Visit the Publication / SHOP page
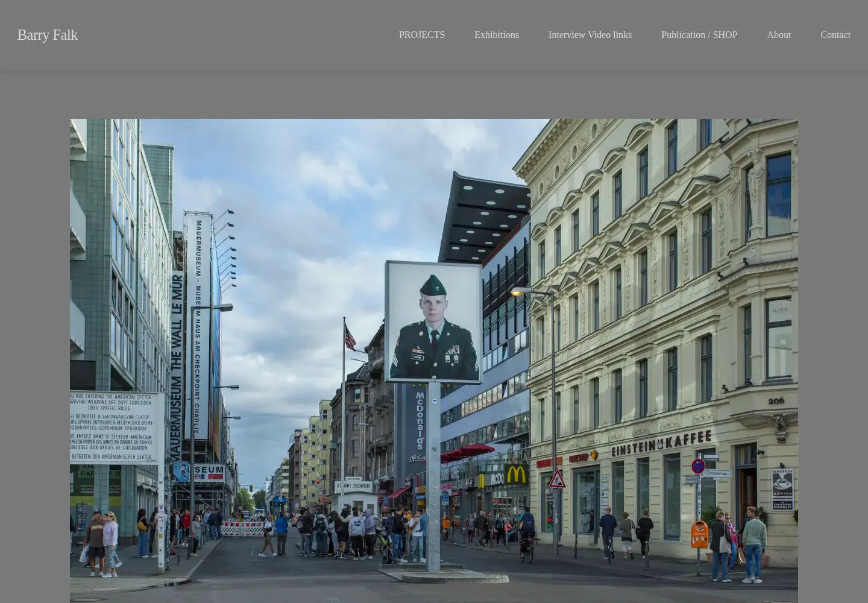Viewport: 868px width, 603px height. pyautogui.click(x=699, y=35)
